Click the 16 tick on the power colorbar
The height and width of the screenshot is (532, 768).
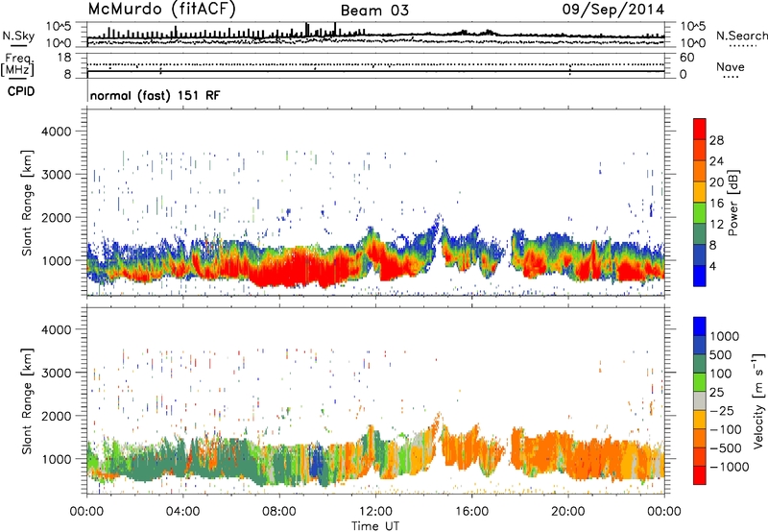(x=716, y=204)
